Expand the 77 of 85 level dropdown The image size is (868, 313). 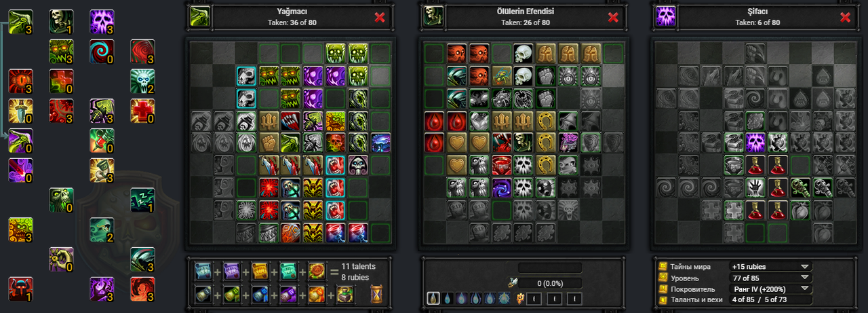770,278
